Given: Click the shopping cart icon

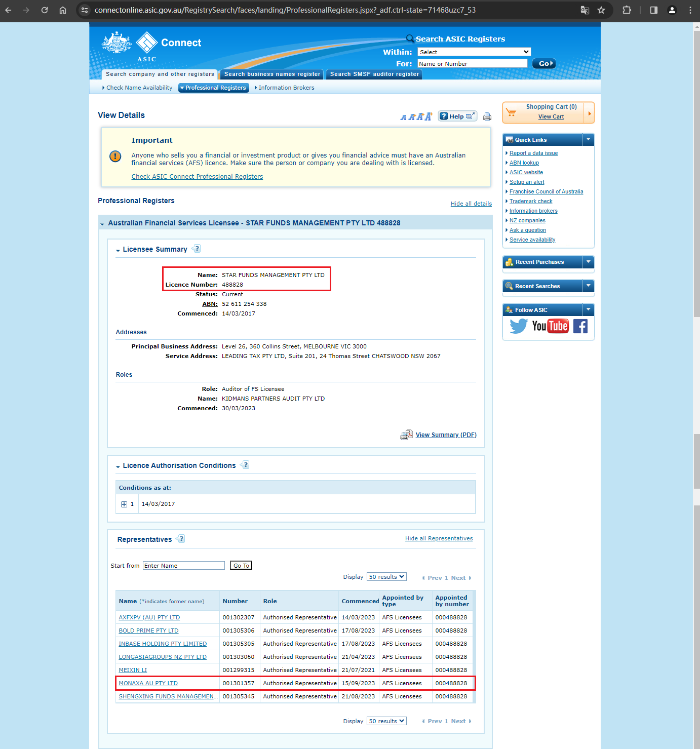Looking at the screenshot, I should coord(512,112).
